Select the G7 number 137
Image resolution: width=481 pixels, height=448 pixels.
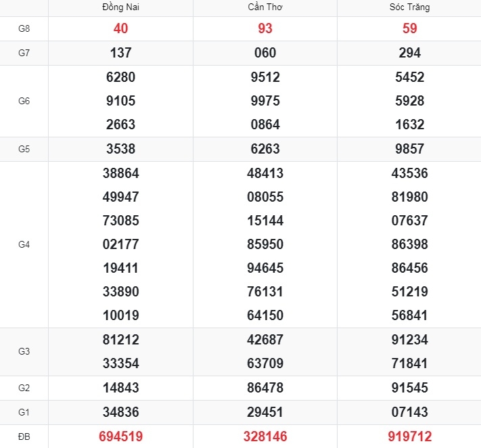click(120, 53)
